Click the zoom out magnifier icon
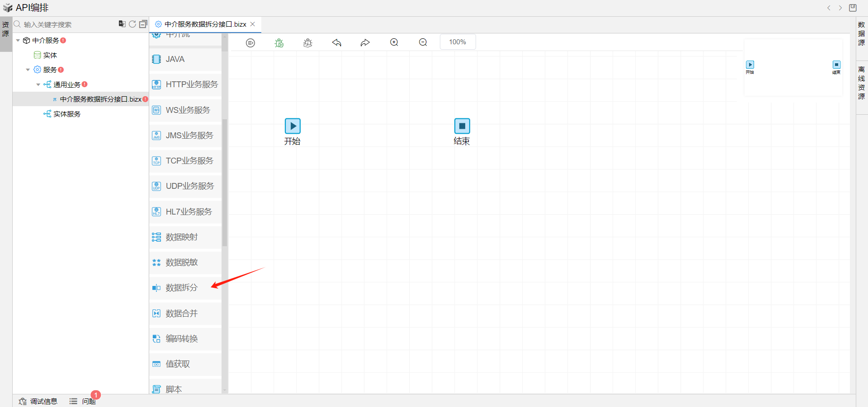868x407 pixels. 423,42
